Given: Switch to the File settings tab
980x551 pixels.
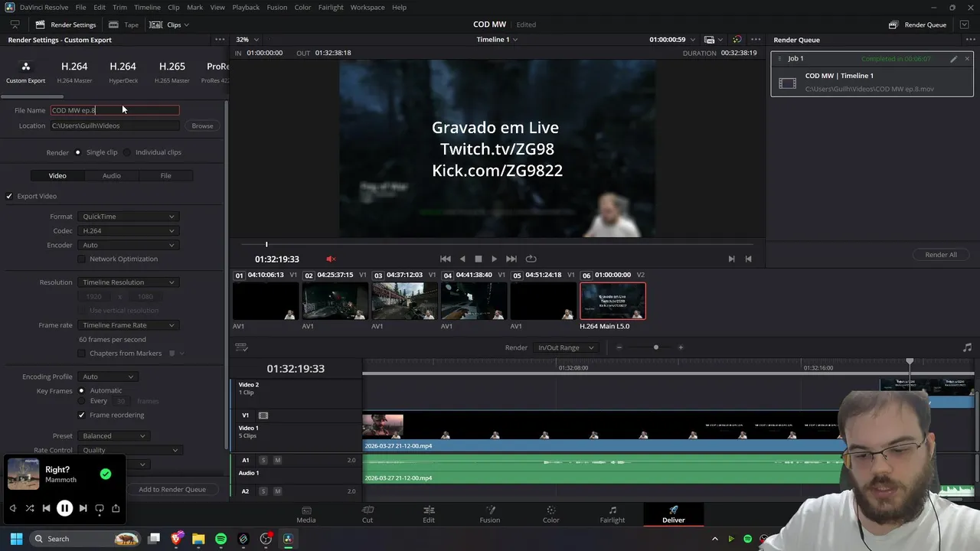Looking at the screenshot, I should click(x=165, y=176).
